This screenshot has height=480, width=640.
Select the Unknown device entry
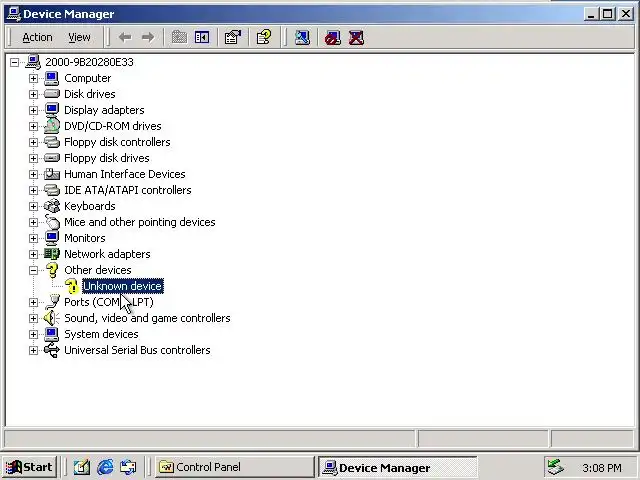[123, 286]
